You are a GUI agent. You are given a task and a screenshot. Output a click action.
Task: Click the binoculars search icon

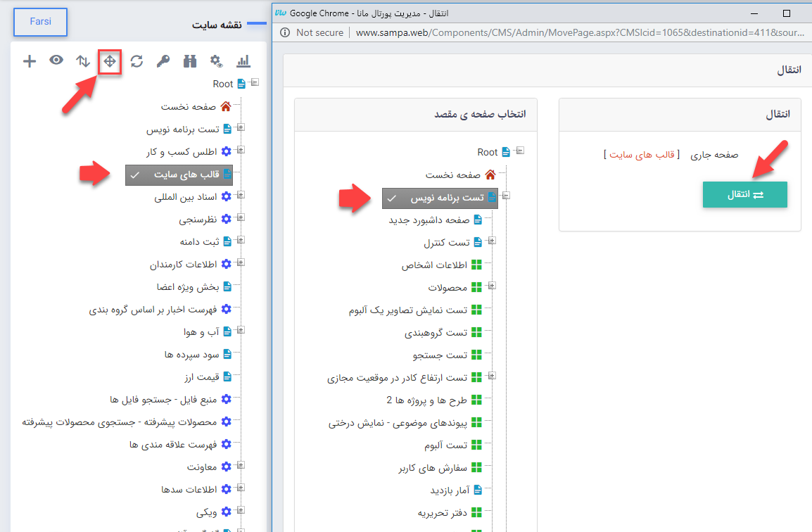pos(189,61)
